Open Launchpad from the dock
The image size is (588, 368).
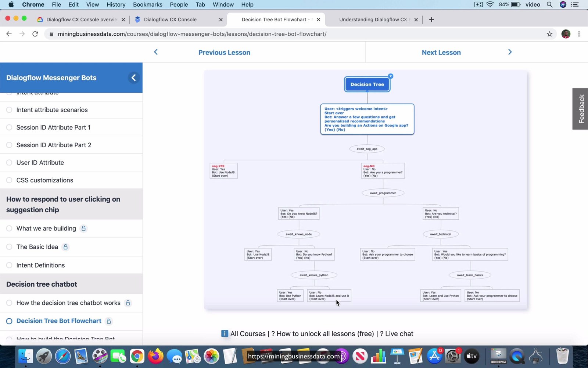coord(44,356)
